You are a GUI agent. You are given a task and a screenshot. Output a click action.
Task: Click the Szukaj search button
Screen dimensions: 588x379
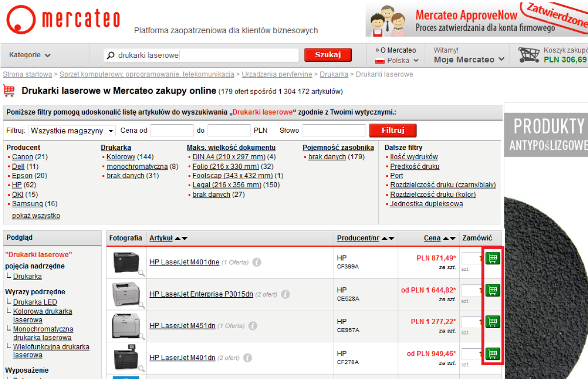[x=328, y=55]
